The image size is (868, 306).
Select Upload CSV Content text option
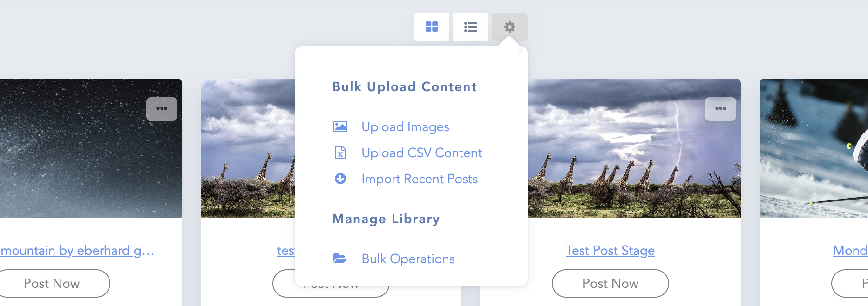pos(421,153)
